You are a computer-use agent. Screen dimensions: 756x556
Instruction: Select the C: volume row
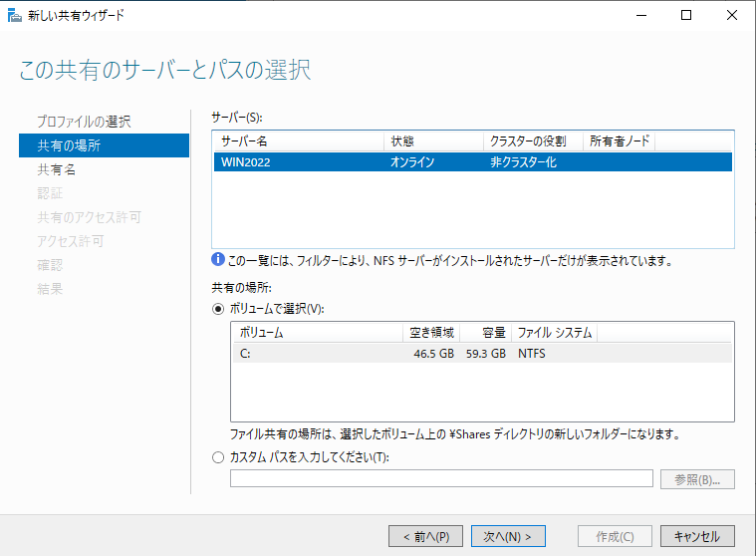[x=482, y=353]
